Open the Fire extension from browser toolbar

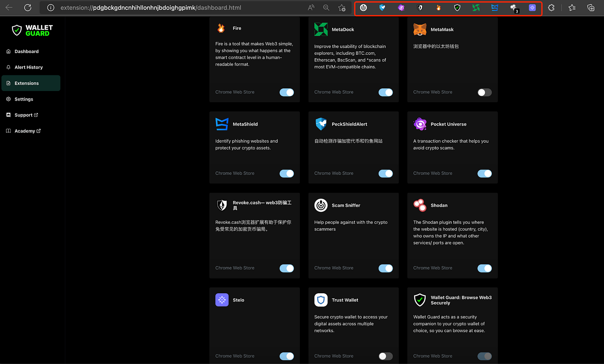439,8
